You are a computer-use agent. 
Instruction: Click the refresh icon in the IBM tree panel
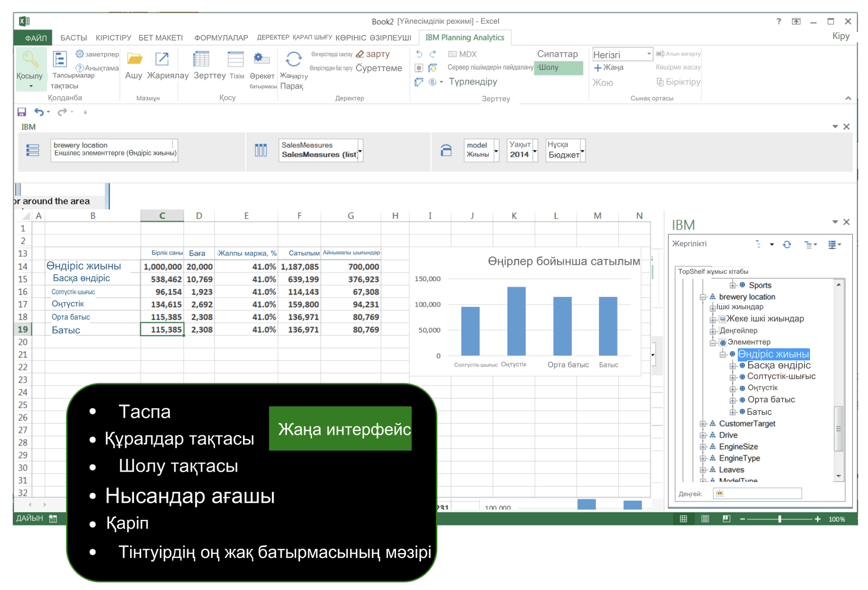click(787, 245)
